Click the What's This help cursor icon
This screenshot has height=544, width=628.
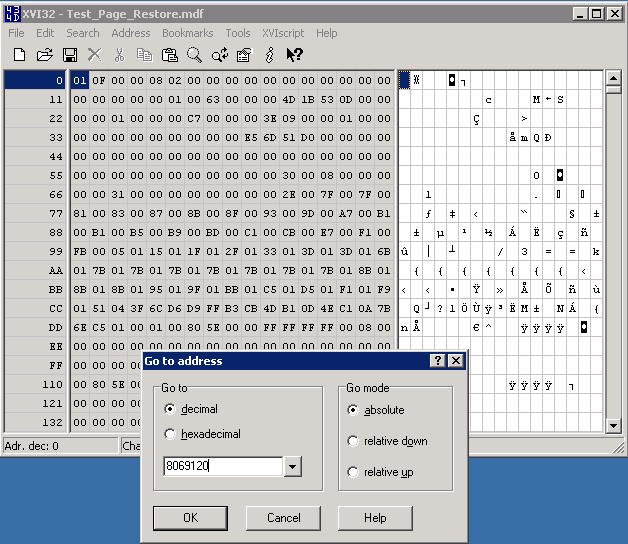click(294, 54)
